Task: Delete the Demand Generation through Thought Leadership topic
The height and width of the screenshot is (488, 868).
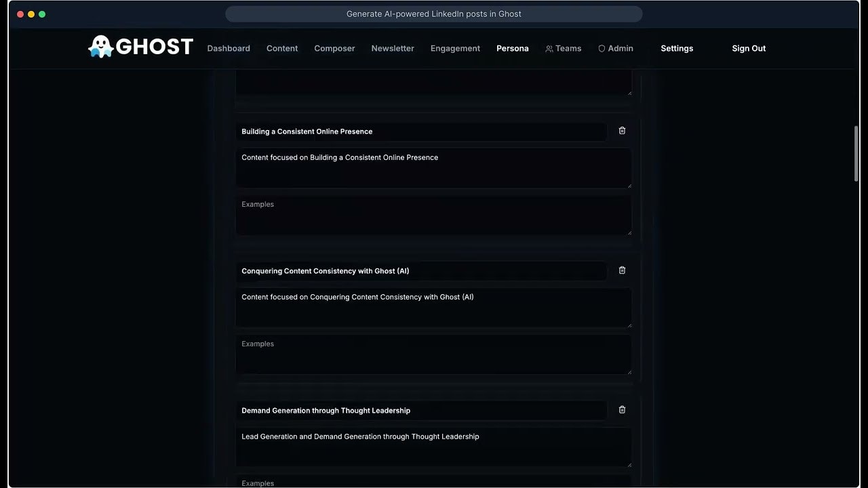Action: coord(622,410)
